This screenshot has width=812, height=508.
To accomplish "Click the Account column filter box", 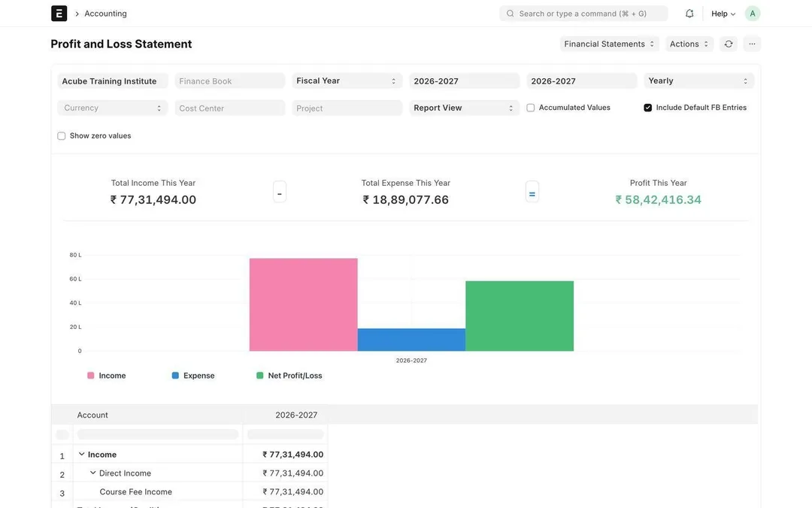I will pos(157,434).
